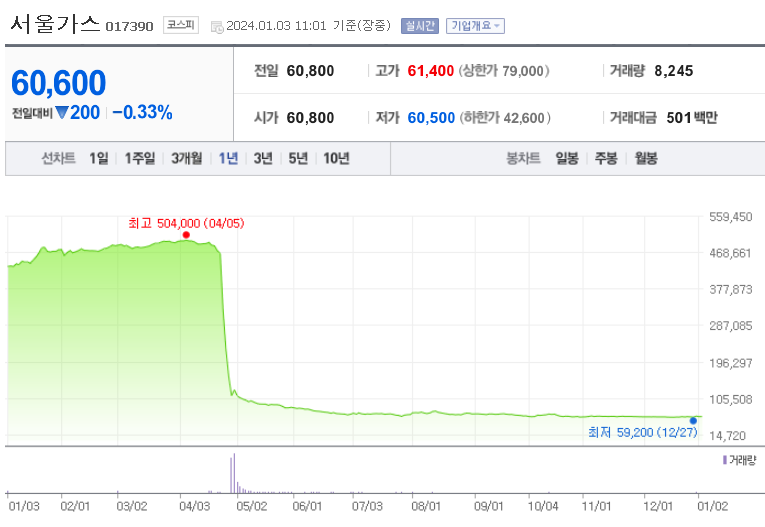This screenshot has width=765, height=527.
Task: Click the 최고 504,000 (04/05) label
Action: 186,223
